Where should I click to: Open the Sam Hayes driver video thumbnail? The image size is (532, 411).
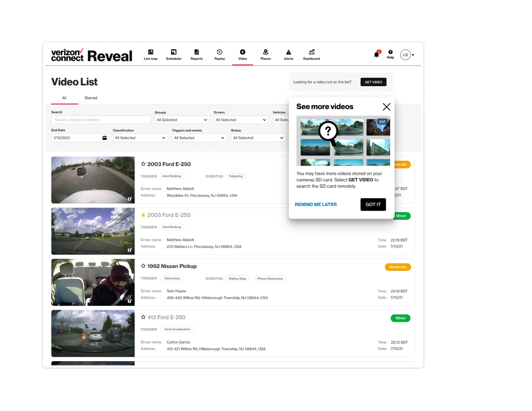[x=93, y=282]
